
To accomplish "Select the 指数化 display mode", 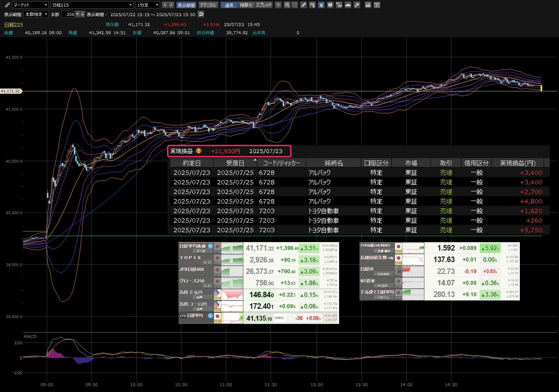I will point(246,5).
